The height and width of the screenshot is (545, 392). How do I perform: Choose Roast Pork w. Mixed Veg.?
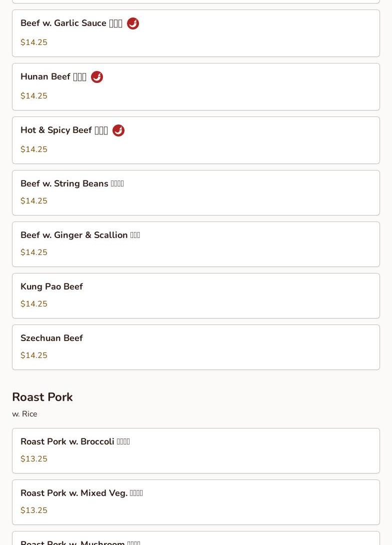[196, 502]
